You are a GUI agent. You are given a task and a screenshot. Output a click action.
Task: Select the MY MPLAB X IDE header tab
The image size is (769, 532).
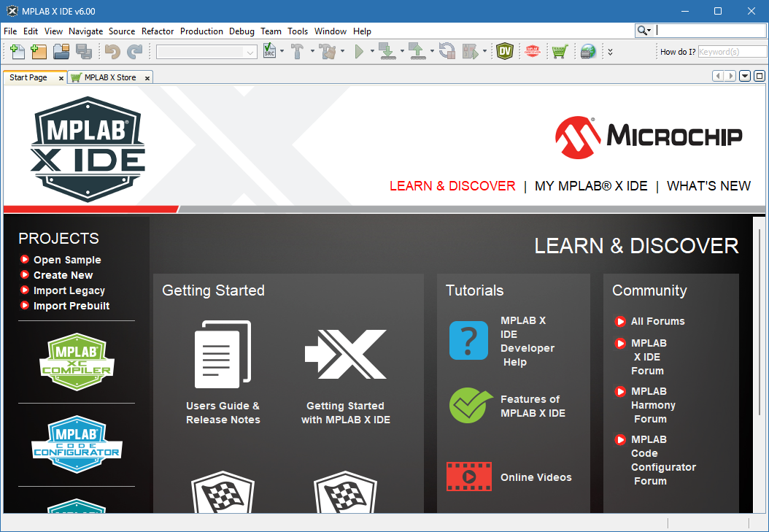coord(591,186)
